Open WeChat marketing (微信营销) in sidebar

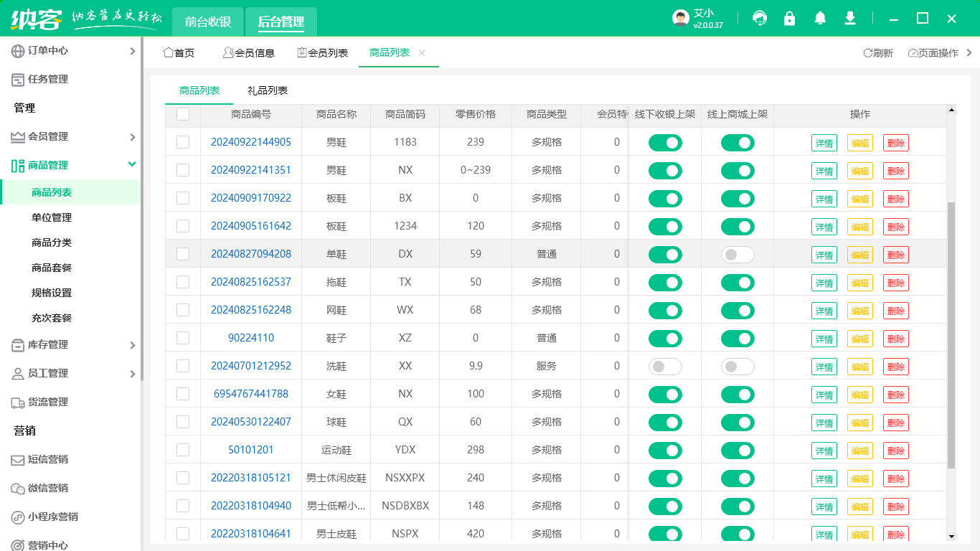tap(48, 488)
